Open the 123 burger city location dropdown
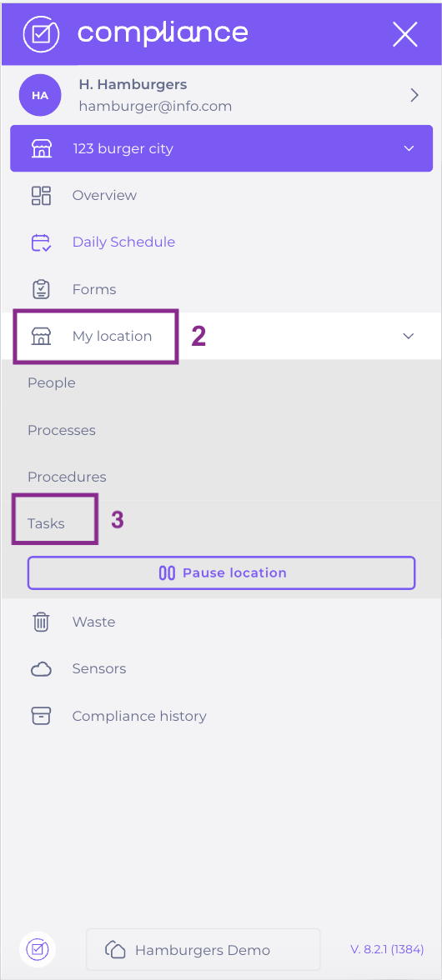Viewport: 442px width, 980px height. click(221, 148)
